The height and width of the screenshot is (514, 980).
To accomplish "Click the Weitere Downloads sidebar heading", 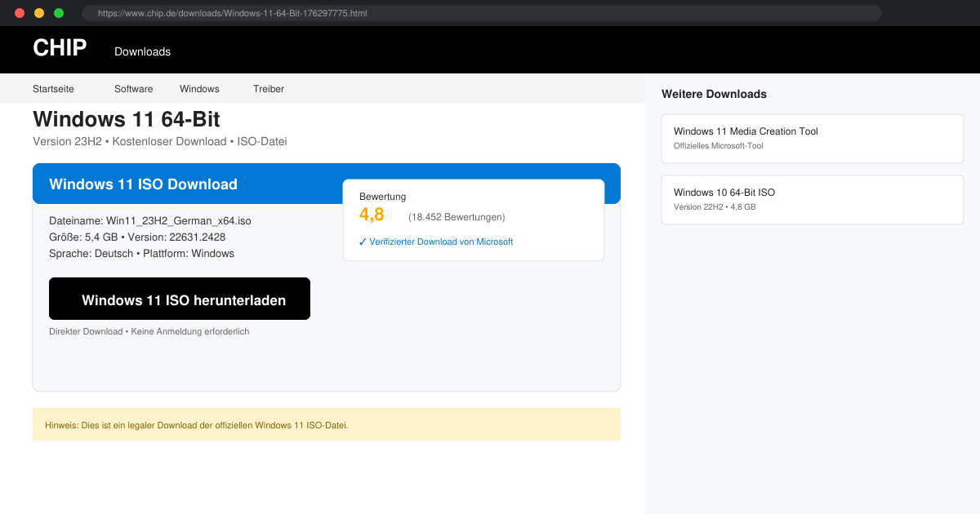I will pos(714,94).
